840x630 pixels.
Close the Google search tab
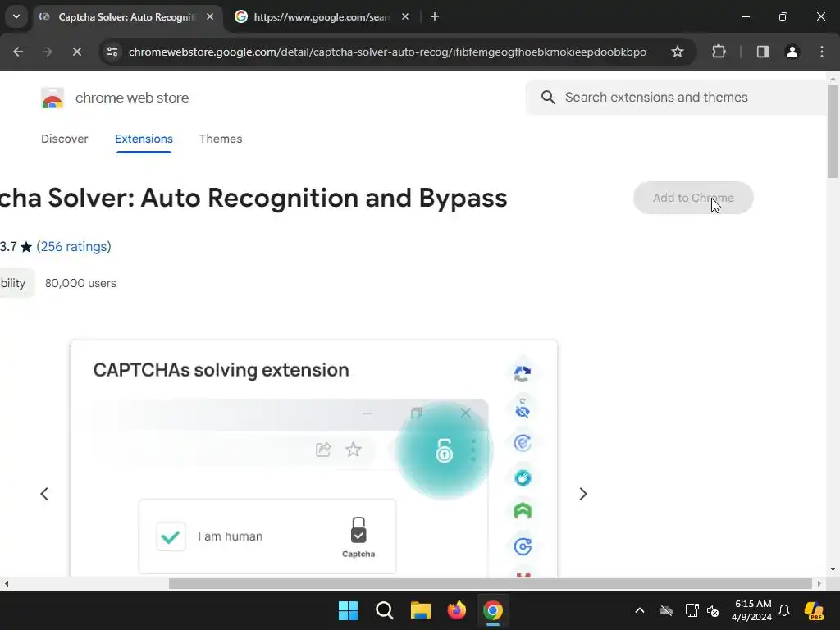[x=405, y=17]
